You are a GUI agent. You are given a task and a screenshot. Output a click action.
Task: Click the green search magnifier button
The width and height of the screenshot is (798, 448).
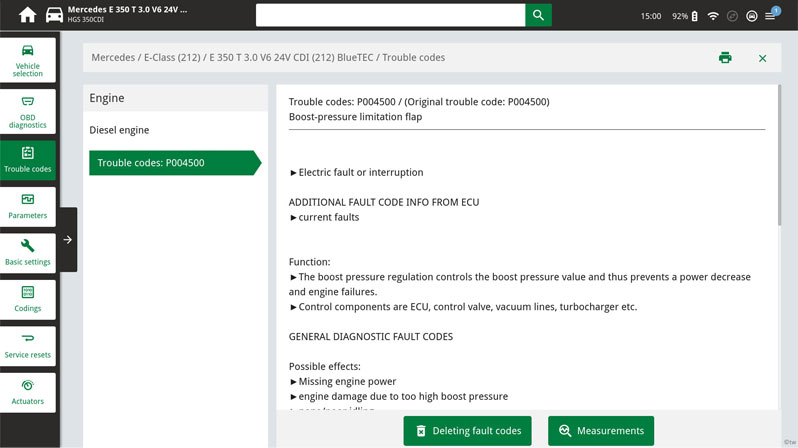pos(538,15)
